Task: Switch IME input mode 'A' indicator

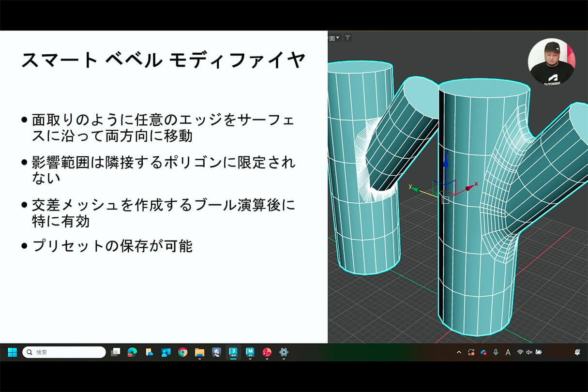Action: pos(508,352)
